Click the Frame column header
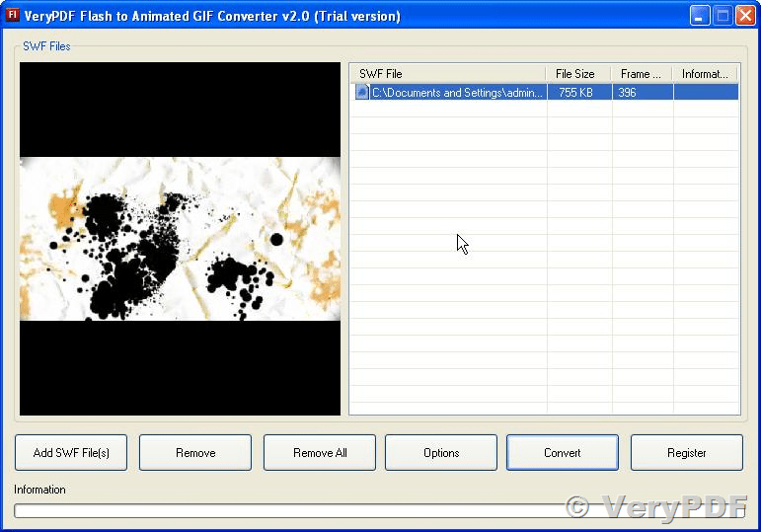 coord(642,74)
